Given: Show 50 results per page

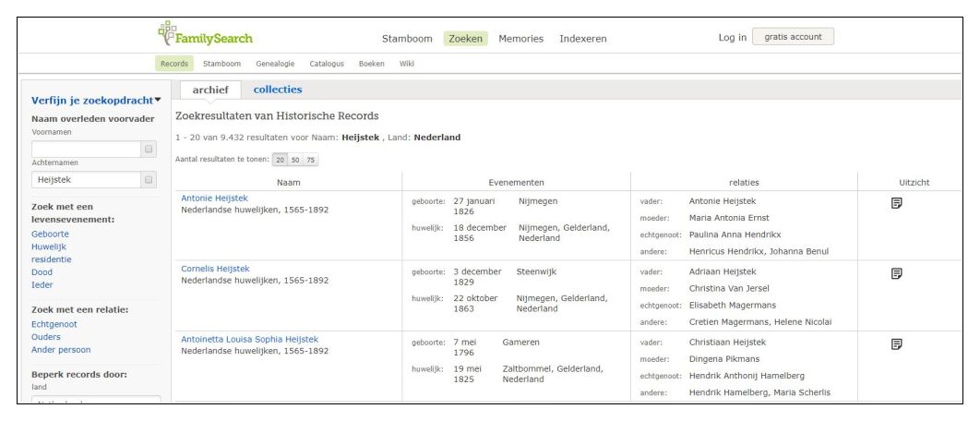Looking at the screenshot, I should pos(294,160).
